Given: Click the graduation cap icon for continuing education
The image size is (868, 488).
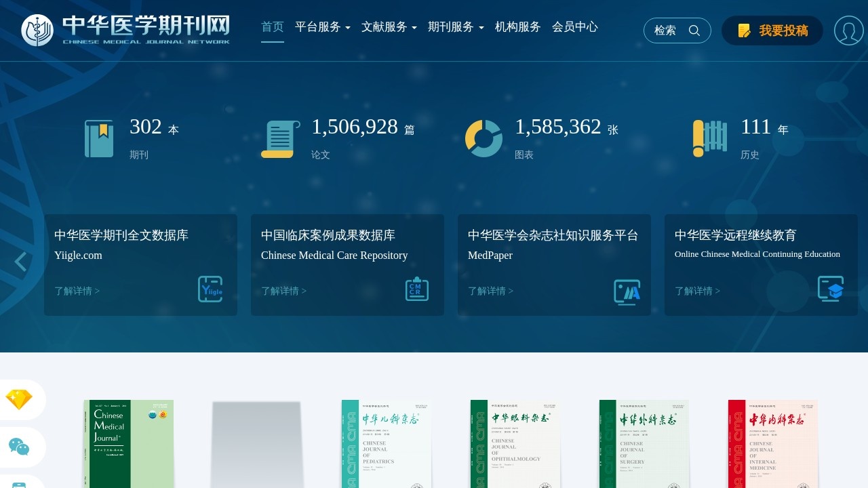Looking at the screenshot, I should (x=831, y=289).
